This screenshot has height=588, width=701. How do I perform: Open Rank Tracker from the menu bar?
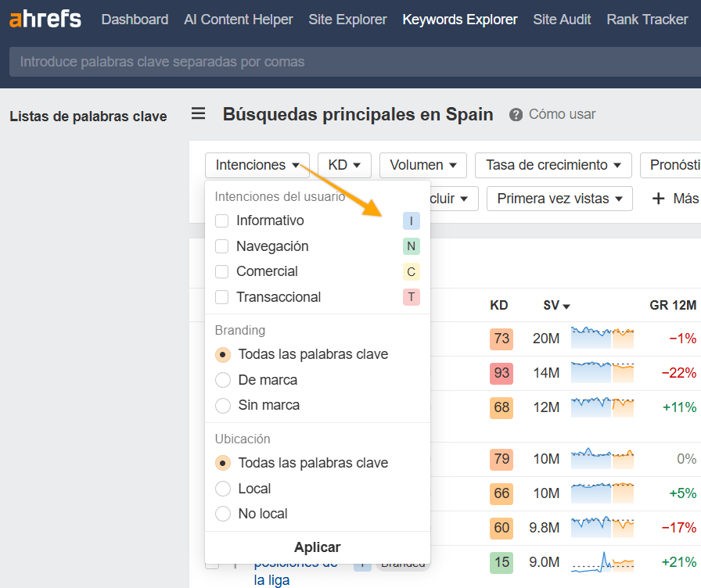647,19
